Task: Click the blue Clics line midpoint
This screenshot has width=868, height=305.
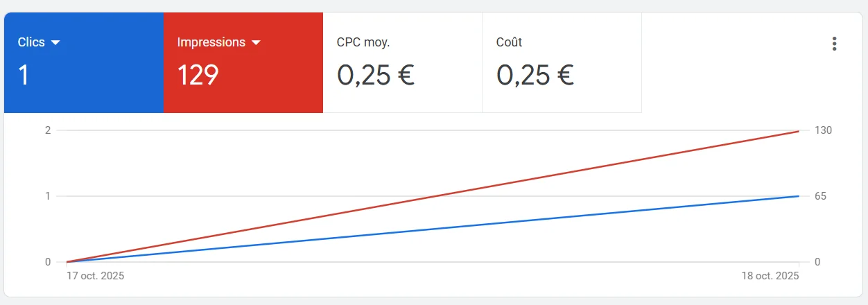Action: tap(433, 229)
